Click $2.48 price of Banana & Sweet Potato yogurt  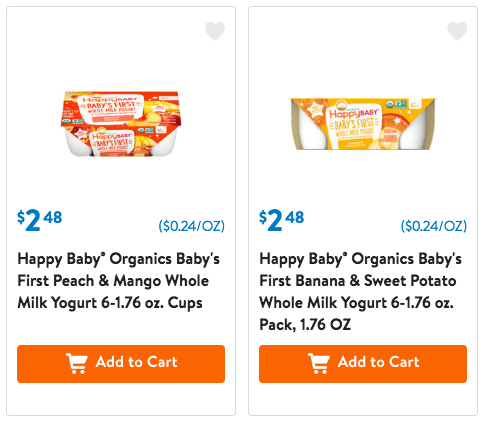(282, 220)
